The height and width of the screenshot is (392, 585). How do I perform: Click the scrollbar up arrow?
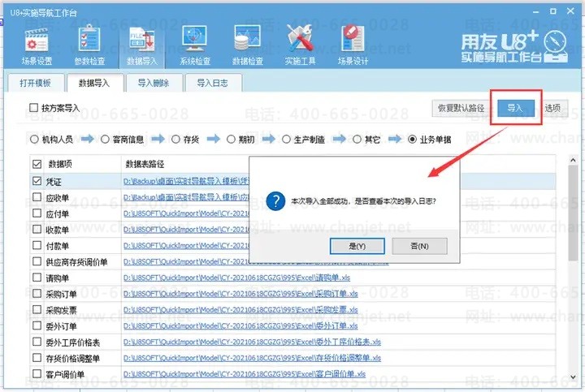pos(573,160)
